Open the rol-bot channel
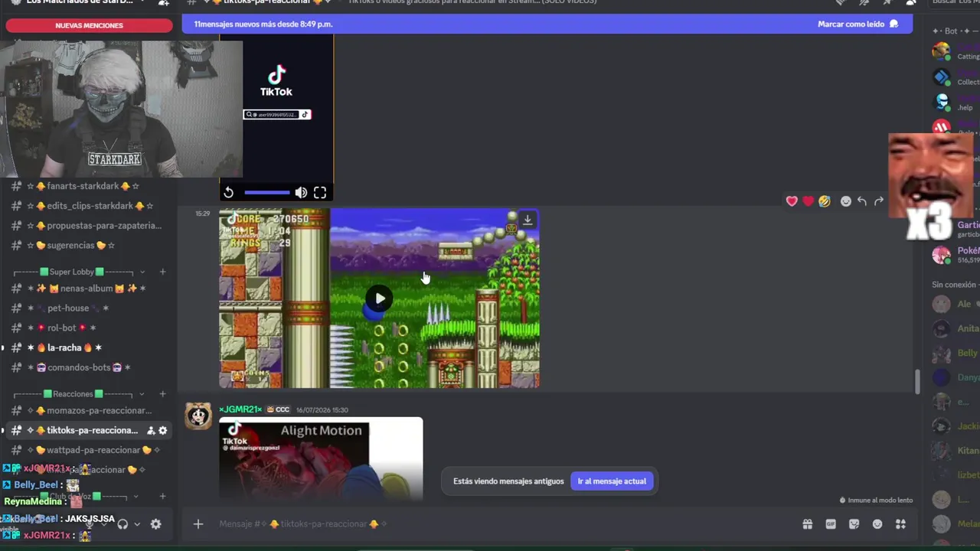The width and height of the screenshot is (980, 551). point(89,328)
